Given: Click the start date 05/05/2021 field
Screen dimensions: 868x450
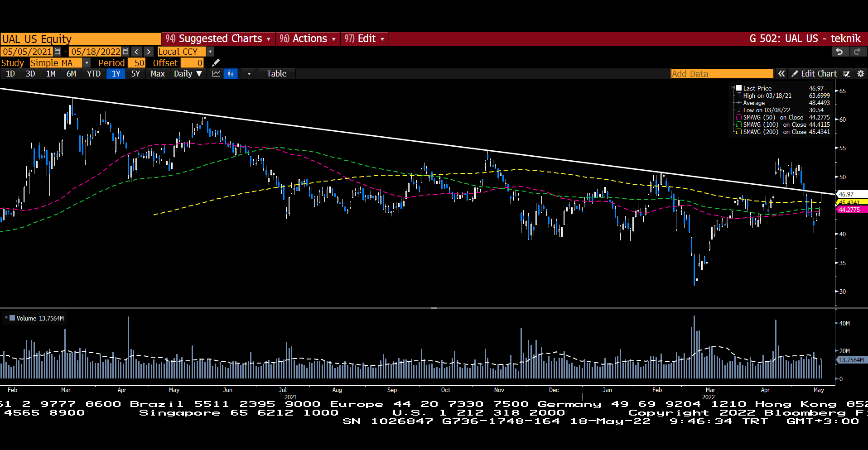Looking at the screenshot, I should pos(27,52).
